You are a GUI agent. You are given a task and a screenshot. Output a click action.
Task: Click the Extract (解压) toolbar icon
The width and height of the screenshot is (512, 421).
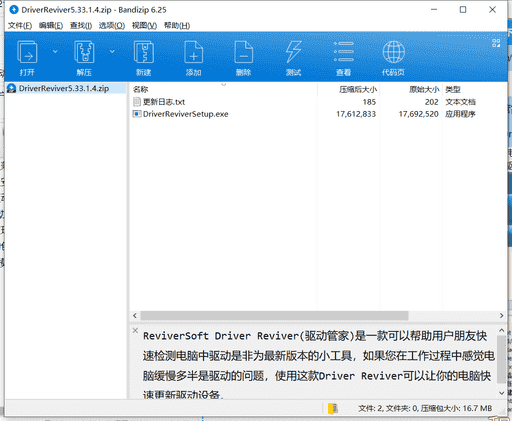pos(84,52)
